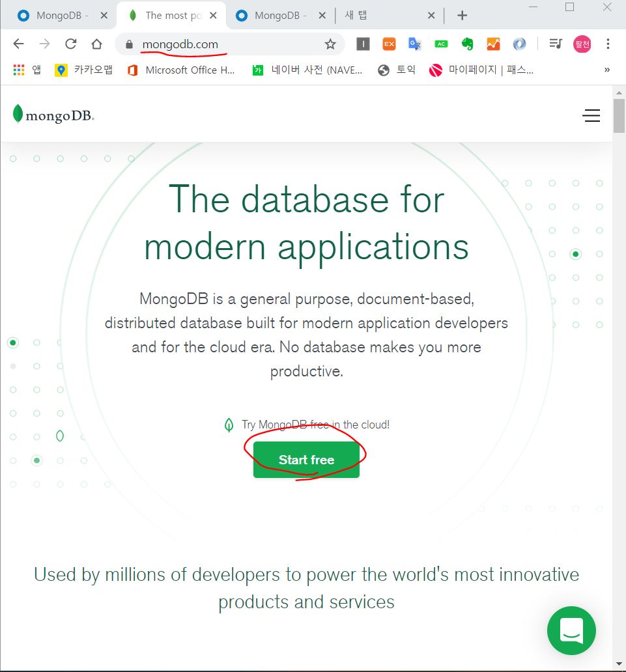The height and width of the screenshot is (672, 626).
Task: Open the 마이페이지 | 패스... bookmark
Action: (481, 70)
